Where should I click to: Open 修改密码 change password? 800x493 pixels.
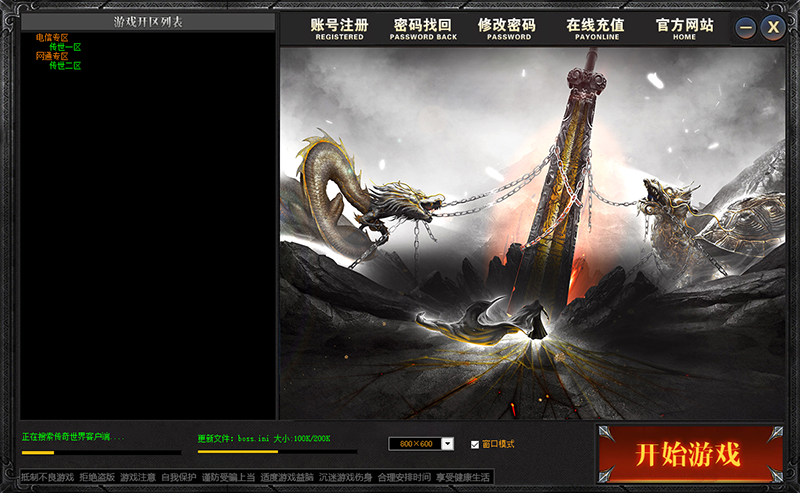(x=507, y=29)
